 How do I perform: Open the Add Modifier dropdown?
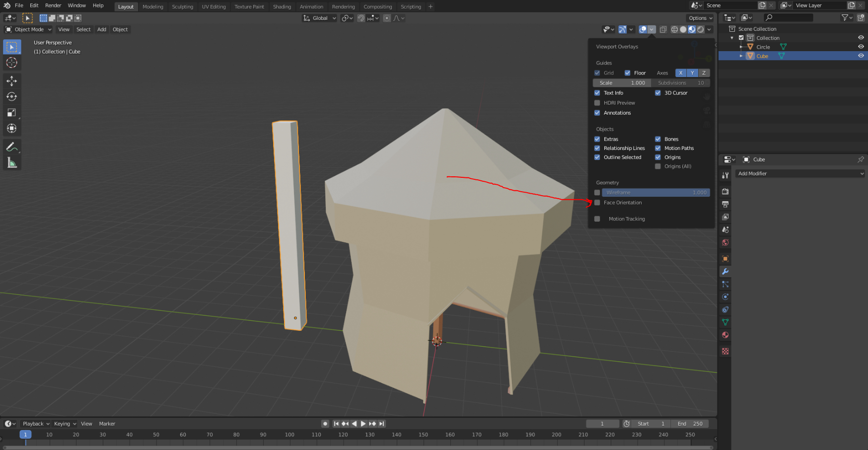pos(799,173)
